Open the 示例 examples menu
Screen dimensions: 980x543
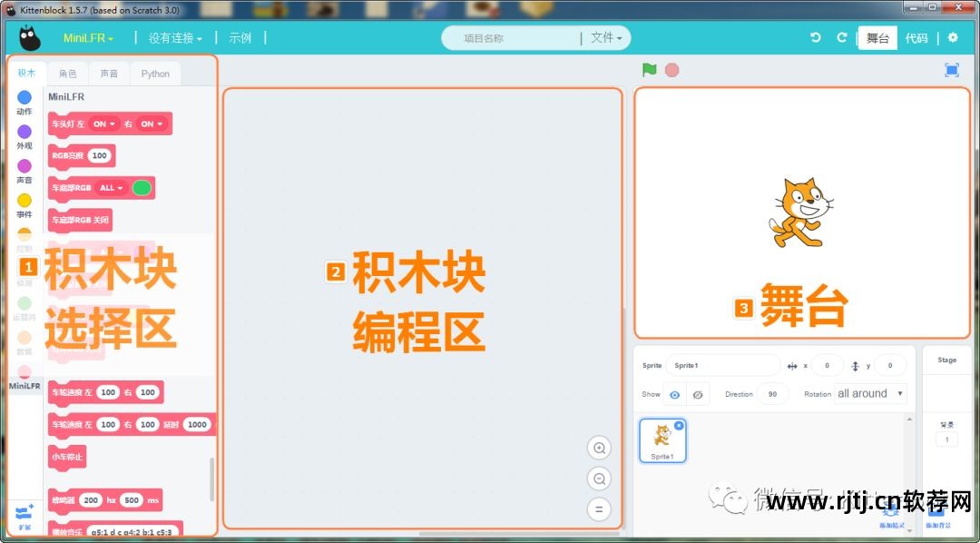[x=240, y=38]
